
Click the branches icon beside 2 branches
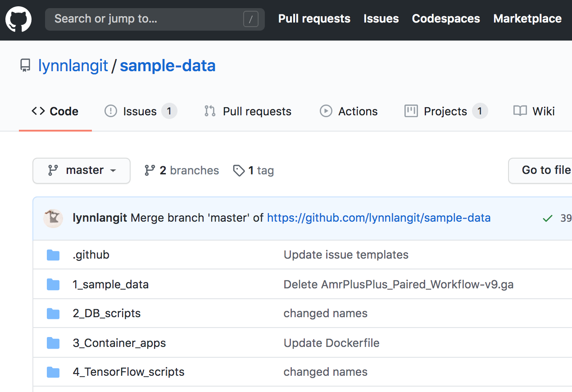click(x=150, y=170)
